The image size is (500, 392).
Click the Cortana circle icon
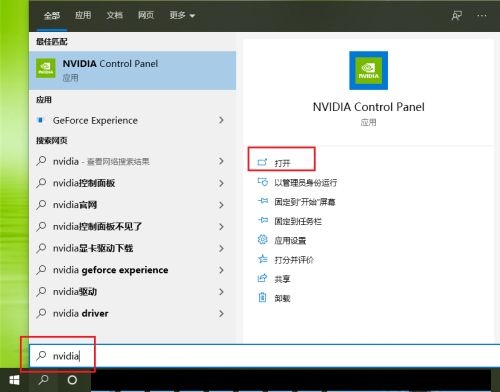click(72, 380)
